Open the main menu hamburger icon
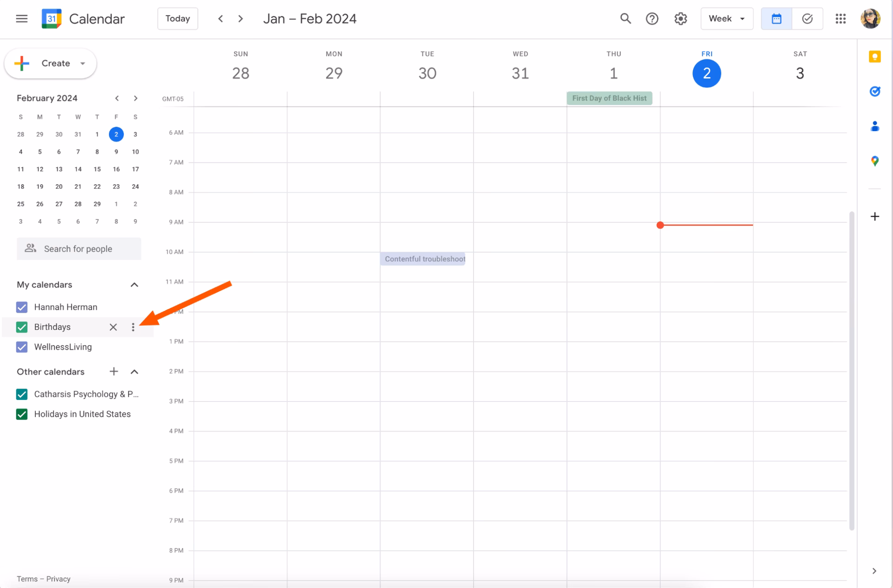Screen dimensions: 893x588 pos(21,19)
